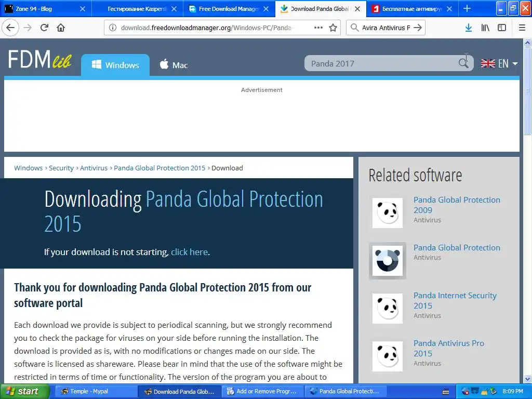The image size is (532, 399).
Task: Open page actions three-dot menu
Action: [318, 28]
